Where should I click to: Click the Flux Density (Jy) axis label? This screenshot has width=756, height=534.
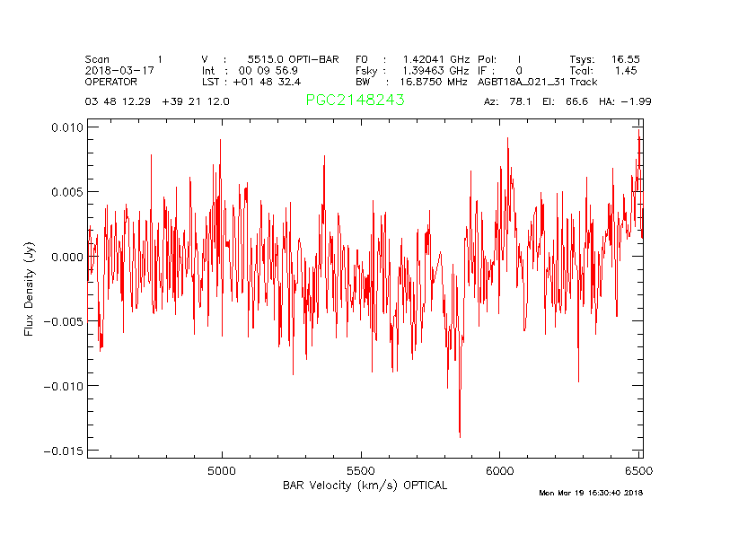tap(30, 292)
